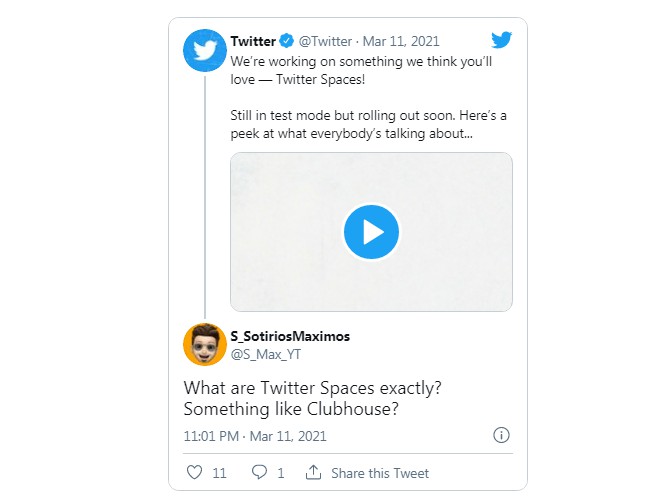Viewport: 672px width, 500px height.
Task: Click the reply speech bubble icon
Action: pyautogui.click(x=259, y=472)
